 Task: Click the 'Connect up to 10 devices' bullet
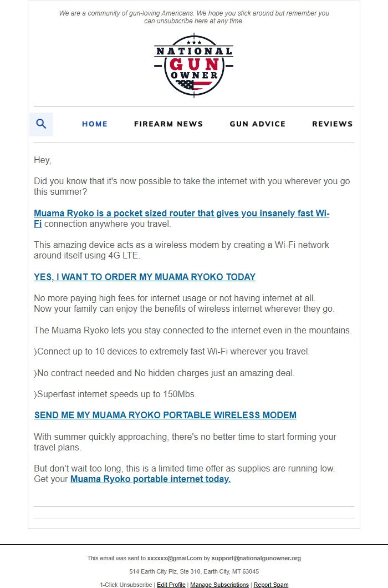click(x=172, y=352)
